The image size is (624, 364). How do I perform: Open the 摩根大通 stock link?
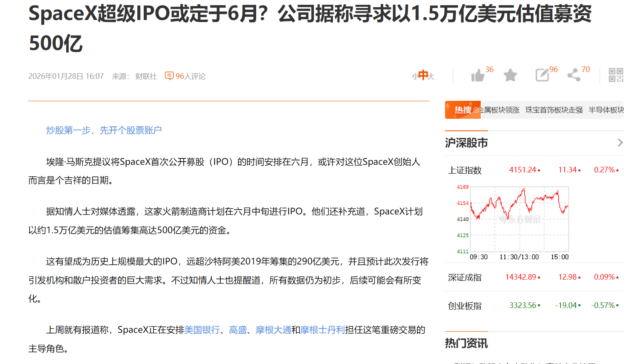(x=273, y=330)
